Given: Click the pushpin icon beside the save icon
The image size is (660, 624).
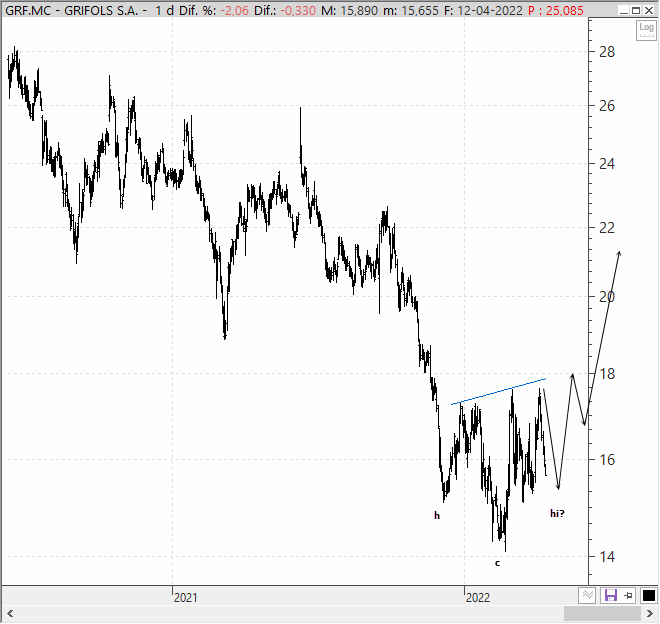Looking at the screenshot, I should point(629,595).
